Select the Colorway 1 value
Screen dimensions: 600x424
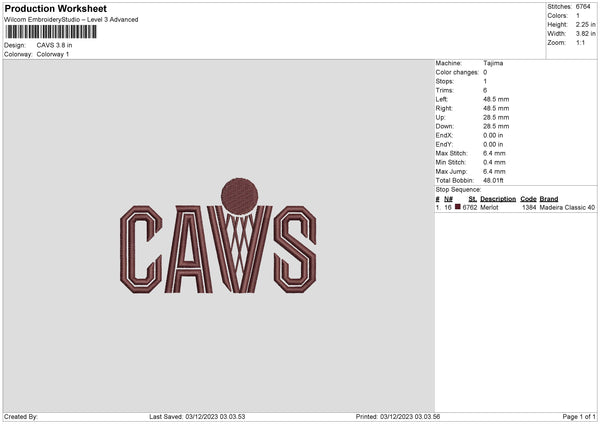click(x=53, y=54)
